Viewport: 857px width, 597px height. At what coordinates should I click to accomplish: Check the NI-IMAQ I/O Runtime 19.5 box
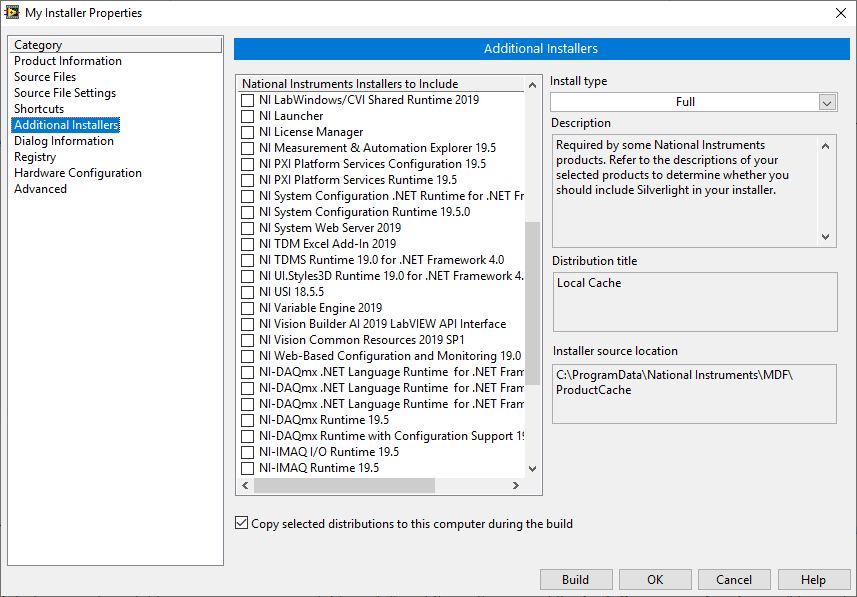(248, 452)
